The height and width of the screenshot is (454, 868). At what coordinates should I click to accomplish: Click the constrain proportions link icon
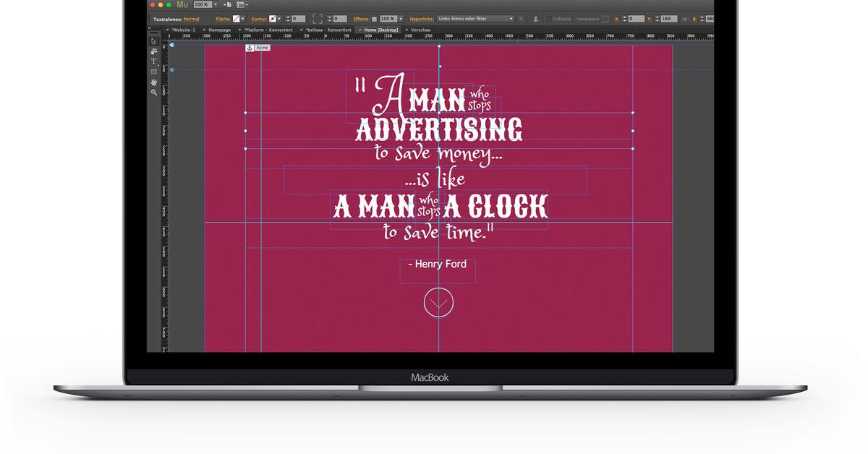[684, 19]
